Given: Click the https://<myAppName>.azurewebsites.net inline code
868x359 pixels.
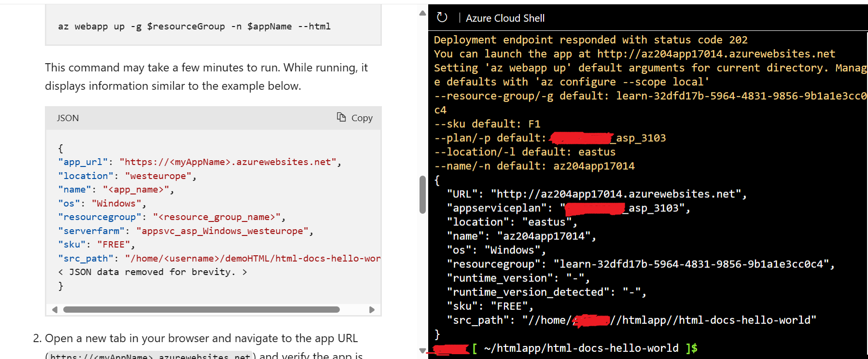Looking at the screenshot, I should pos(150,356).
